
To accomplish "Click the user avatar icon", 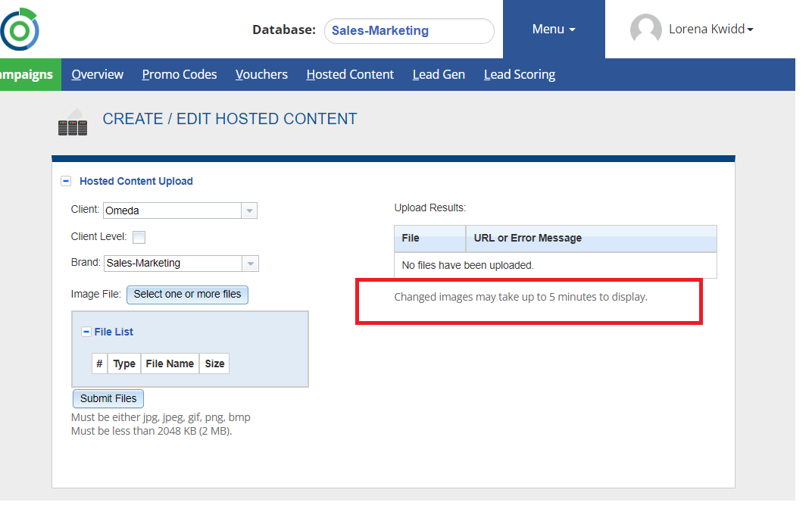I will tap(645, 30).
